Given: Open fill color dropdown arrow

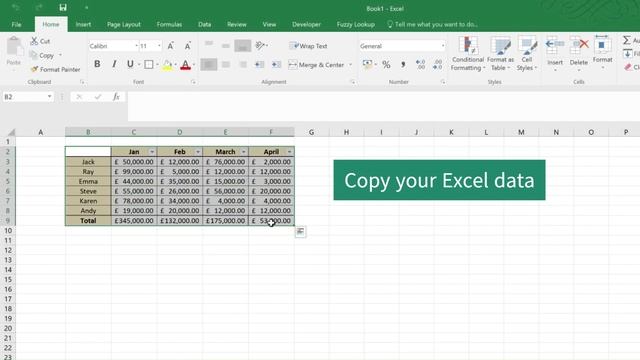Looking at the screenshot, I should [176, 64].
